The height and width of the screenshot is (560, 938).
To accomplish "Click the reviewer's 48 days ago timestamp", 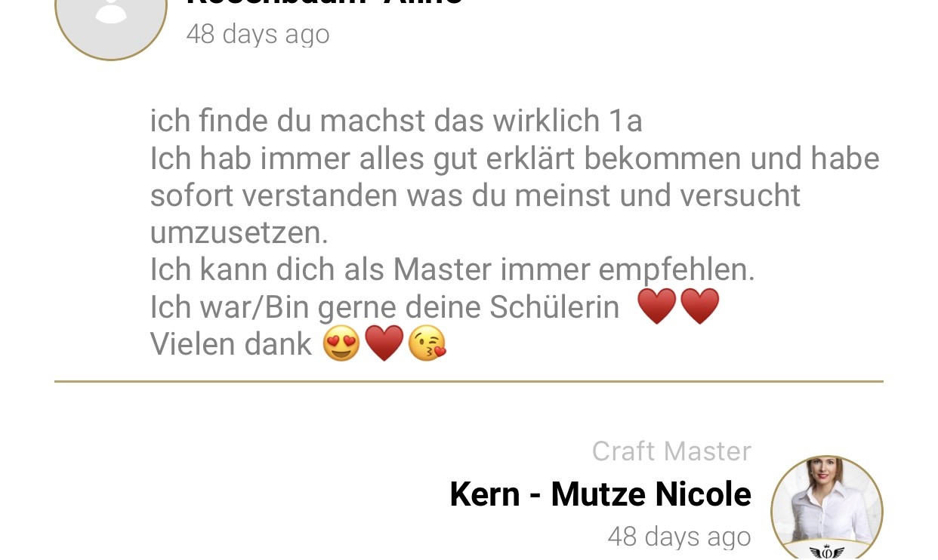I will (258, 34).
